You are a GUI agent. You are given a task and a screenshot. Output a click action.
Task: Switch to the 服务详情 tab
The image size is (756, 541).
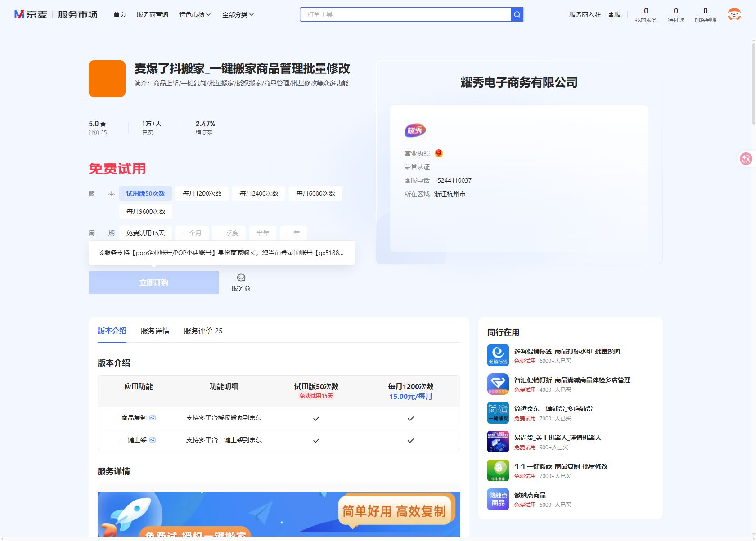click(155, 331)
